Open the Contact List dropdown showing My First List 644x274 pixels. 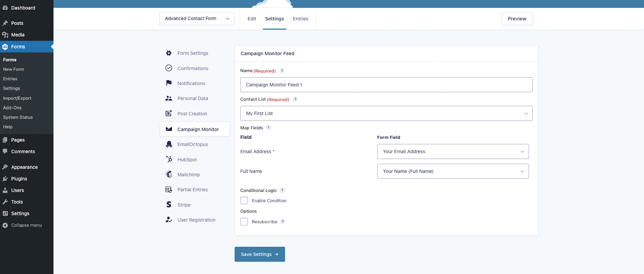tap(386, 113)
